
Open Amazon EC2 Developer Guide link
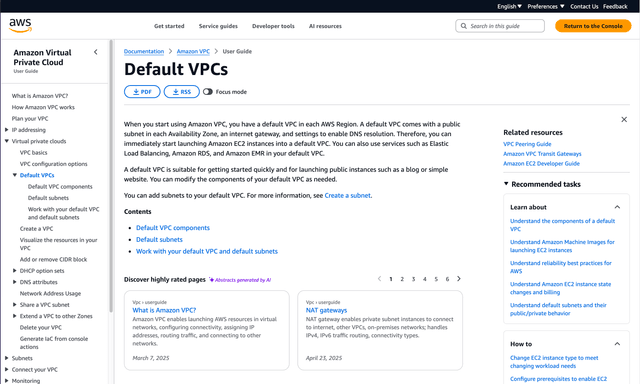(541, 164)
